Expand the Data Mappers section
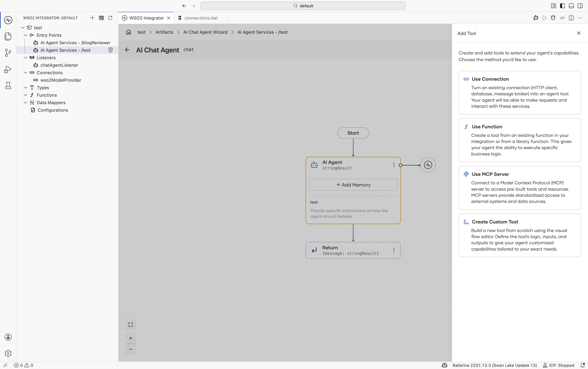Screen dimensions: 588x369 pyautogui.click(x=26, y=102)
